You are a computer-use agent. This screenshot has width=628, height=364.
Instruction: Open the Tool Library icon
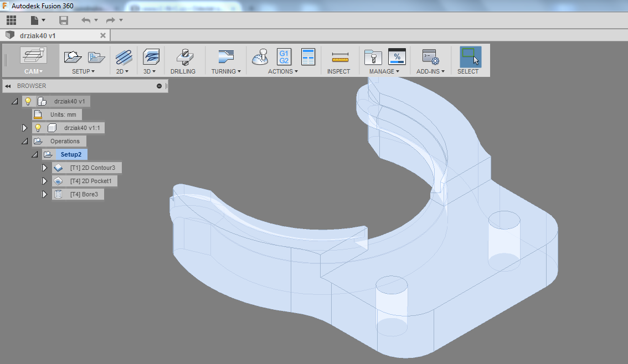pyautogui.click(x=373, y=57)
